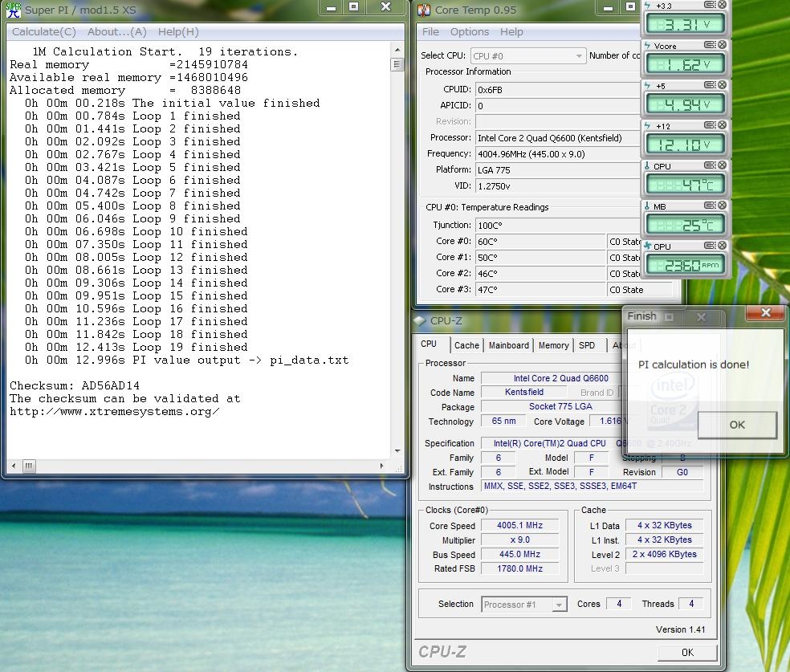Click the lightning icon on the +3.3 gadget
The image size is (790, 672).
(x=648, y=6)
